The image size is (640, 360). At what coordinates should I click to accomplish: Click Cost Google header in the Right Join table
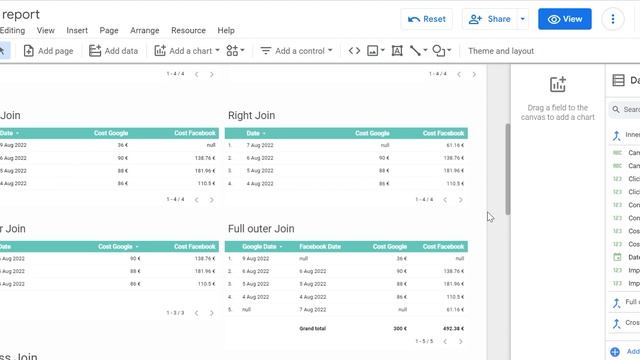pyautogui.click(x=372, y=133)
